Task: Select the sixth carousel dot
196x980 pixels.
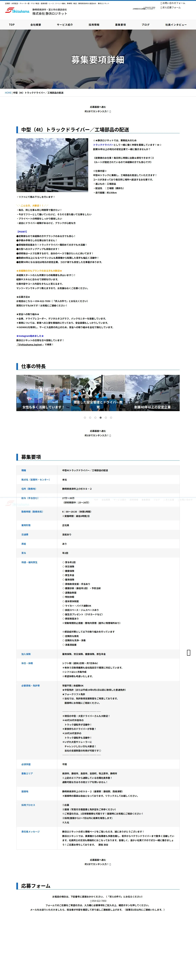Action: click(x=111, y=418)
